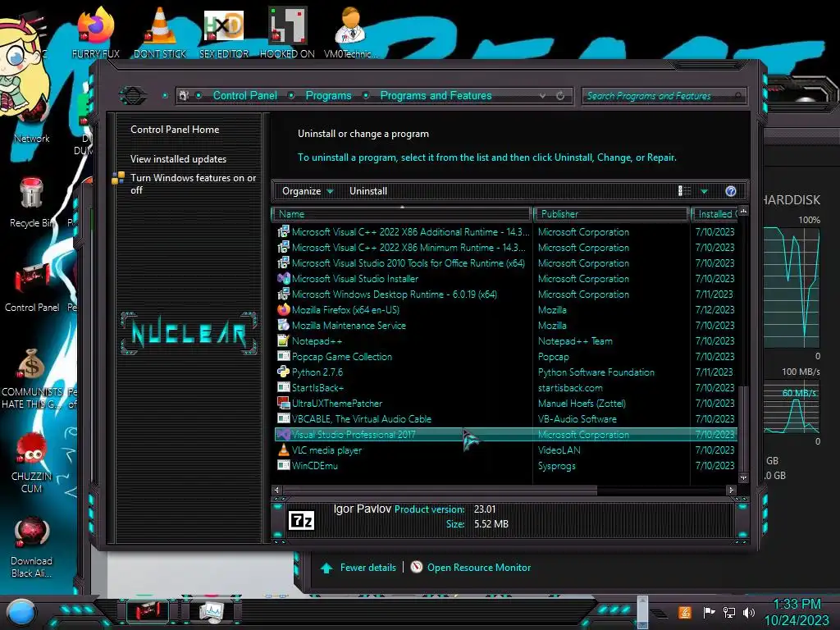The height and width of the screenshot is (630, 840).
Task: Sort by the Name column header
Action: point(402,214)
